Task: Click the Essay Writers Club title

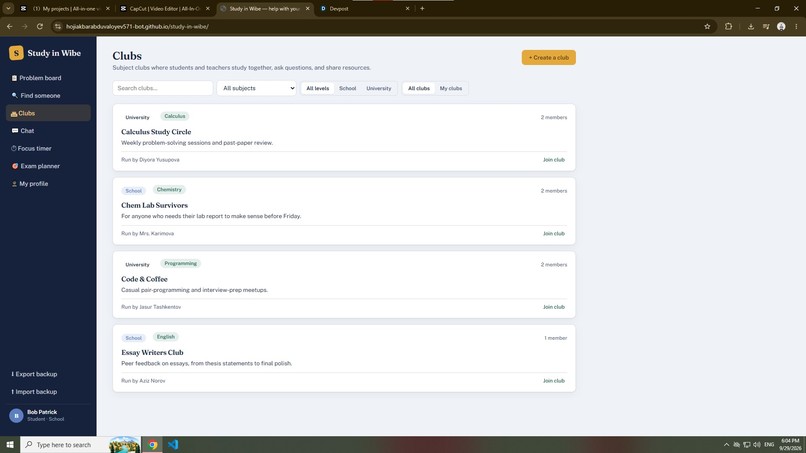Action: pyautogui.click(x=152, y=353)
